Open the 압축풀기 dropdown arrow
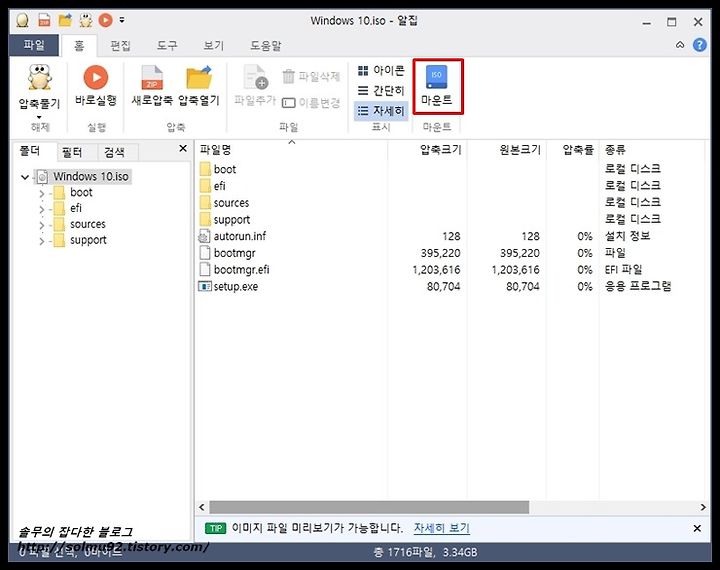Image resolution: width=720 pixels, height=570 pixels. pyautogui.click(x=39, y=117)
